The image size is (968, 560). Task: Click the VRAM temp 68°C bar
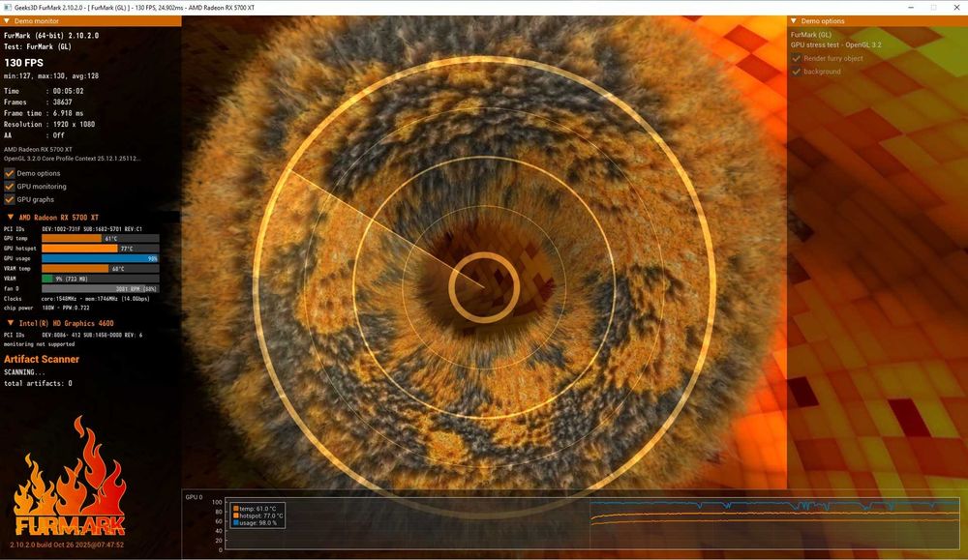coord(100,268)
